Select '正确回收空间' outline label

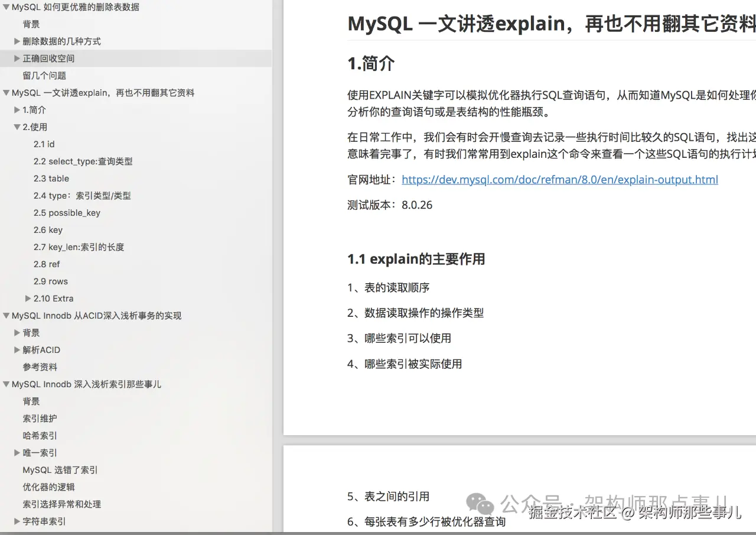pos(49,59)
